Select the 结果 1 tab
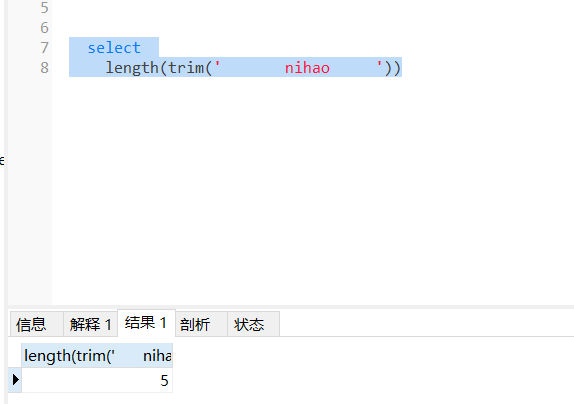This screenshot has width=574, height=404. click(x=146, y=323)
